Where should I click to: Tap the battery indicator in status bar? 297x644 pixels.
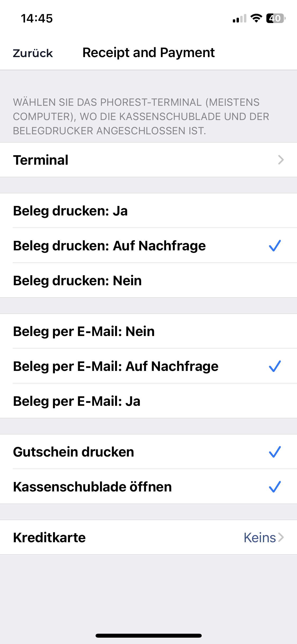pyautogui.click(x=276, y=18)
